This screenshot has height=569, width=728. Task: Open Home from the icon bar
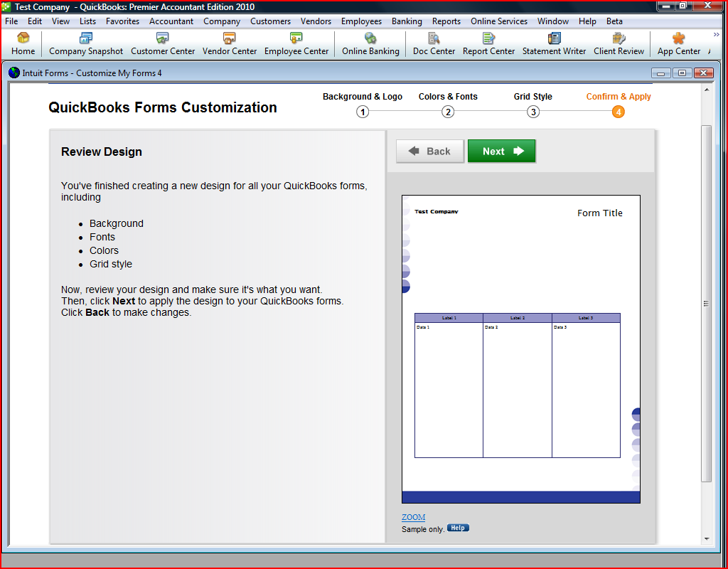coord(23,44)
